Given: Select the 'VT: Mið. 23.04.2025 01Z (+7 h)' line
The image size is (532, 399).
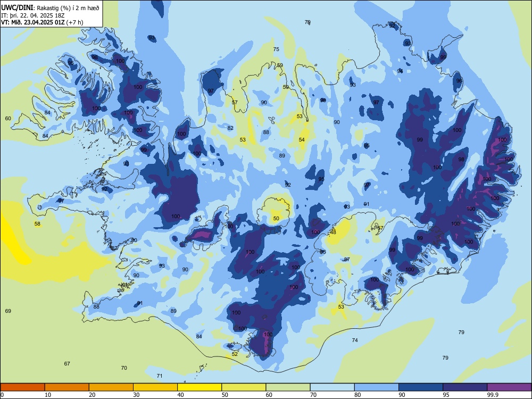Looking at the screenshot, I should coord(42,22).
